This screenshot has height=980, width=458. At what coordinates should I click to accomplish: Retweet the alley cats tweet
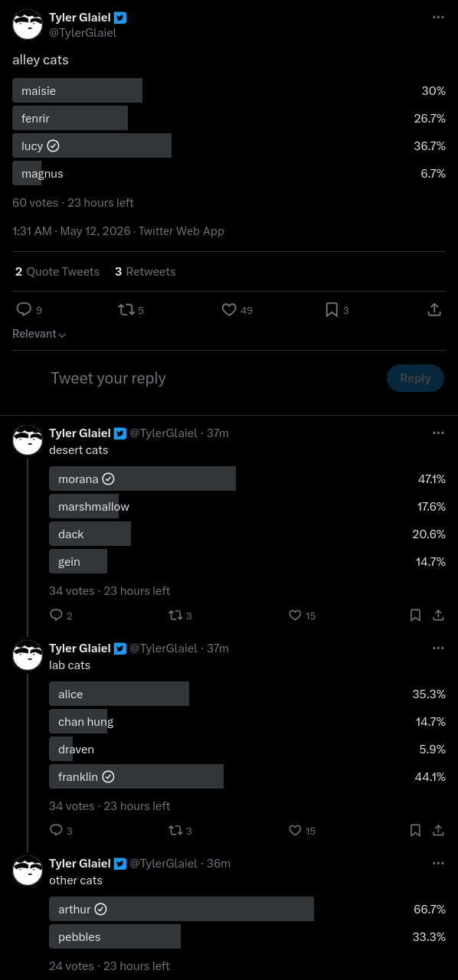tap(126, 309)
